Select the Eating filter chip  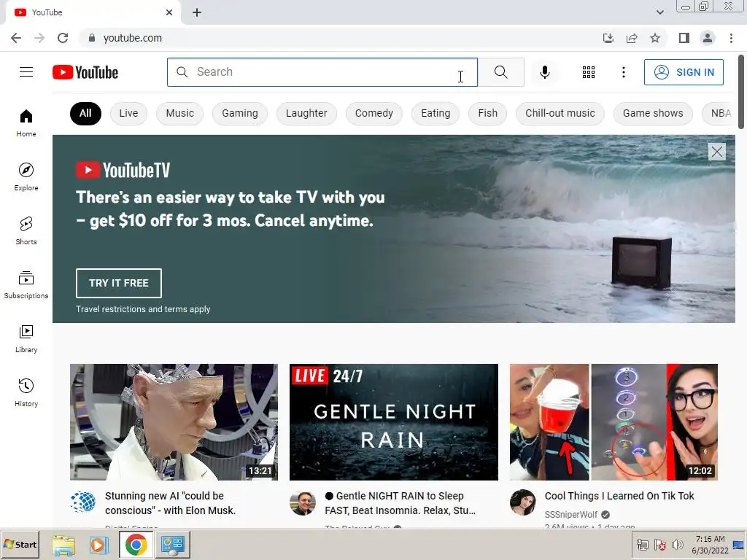pos(436,113)
